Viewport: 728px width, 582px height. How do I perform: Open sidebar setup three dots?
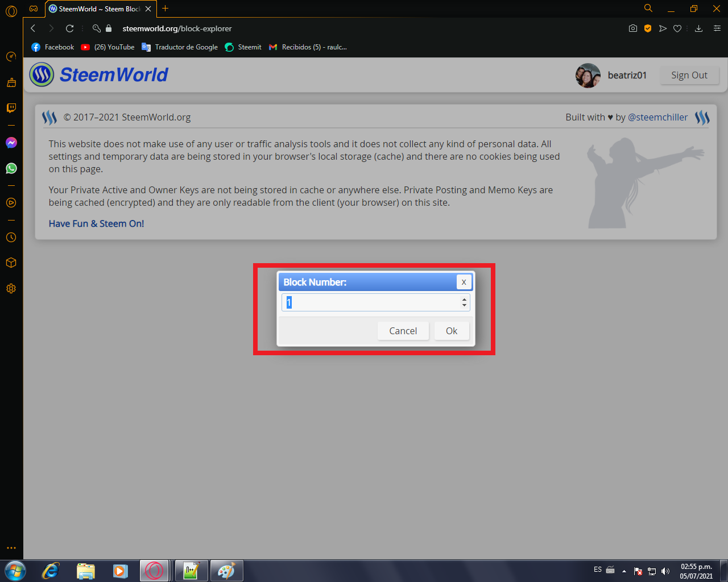pyautogui.click(x=11, y=548)
